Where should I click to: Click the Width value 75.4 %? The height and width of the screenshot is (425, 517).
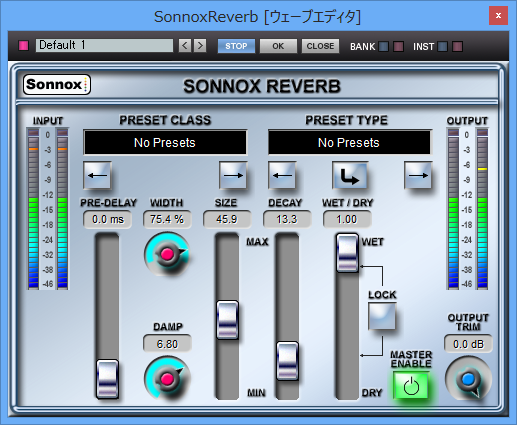(167, 219)
